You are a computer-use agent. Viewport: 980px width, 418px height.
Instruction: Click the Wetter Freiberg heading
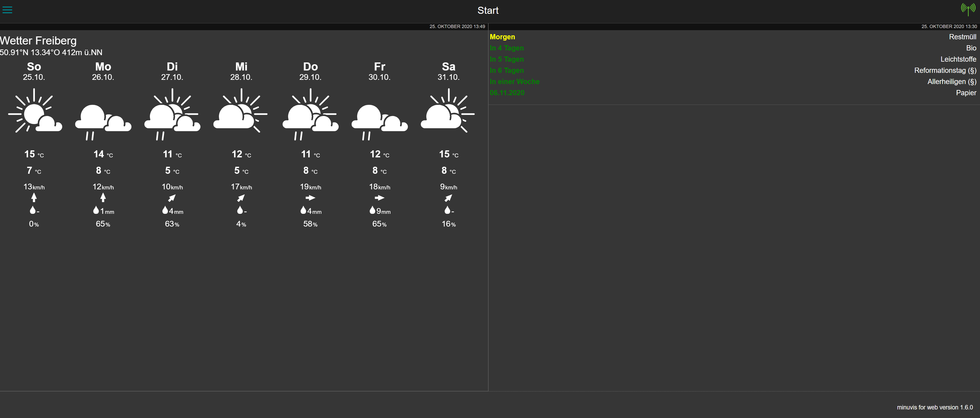39,41
